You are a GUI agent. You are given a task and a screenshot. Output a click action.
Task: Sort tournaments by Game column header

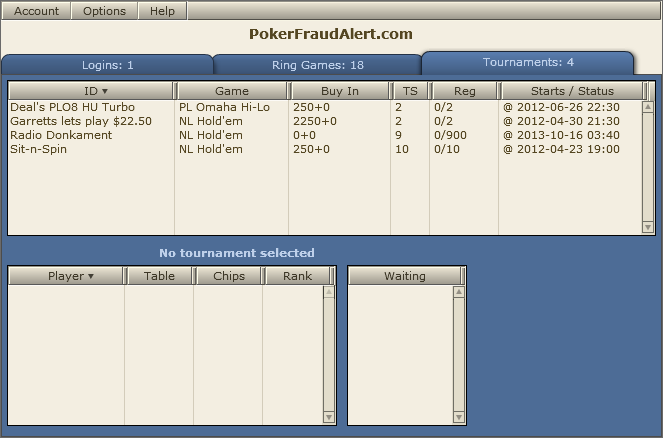[x=232, y=91]
